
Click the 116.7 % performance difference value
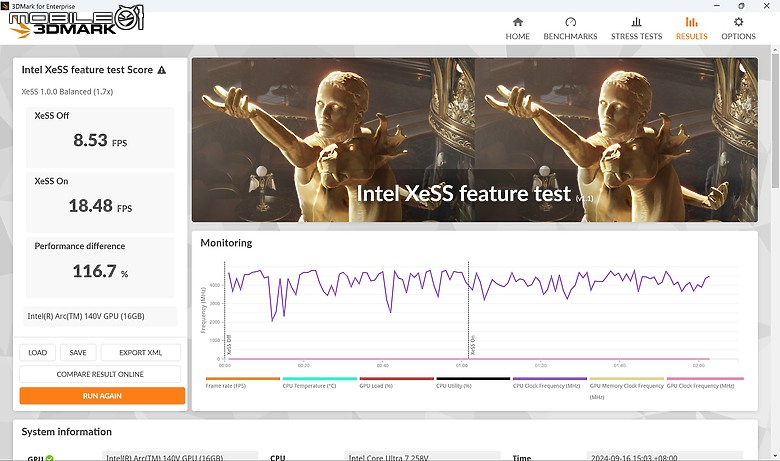(x=100, y=271)
